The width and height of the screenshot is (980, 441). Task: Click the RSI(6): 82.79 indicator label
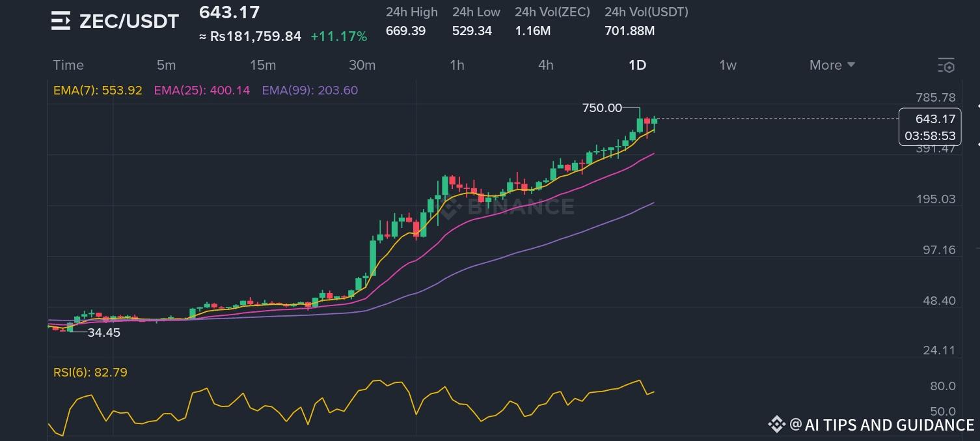coord(90,373)
